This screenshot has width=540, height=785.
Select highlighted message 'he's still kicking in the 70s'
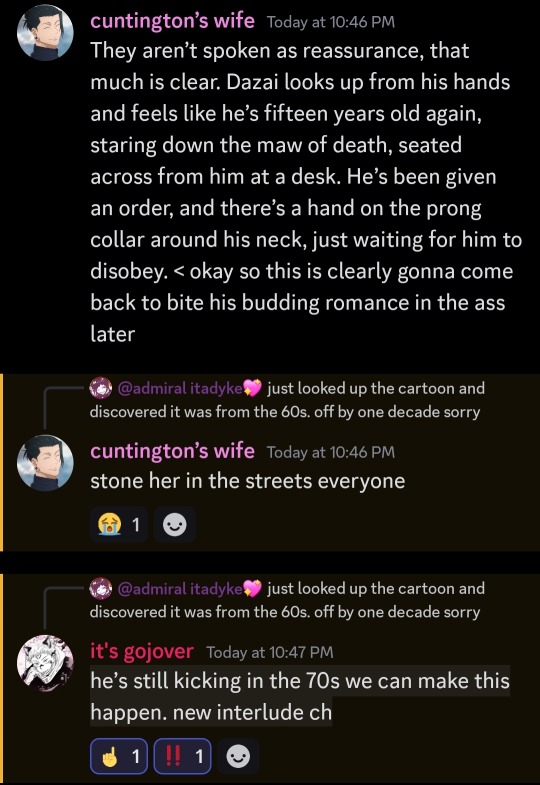pyautogui.click(x=300, y=696)
